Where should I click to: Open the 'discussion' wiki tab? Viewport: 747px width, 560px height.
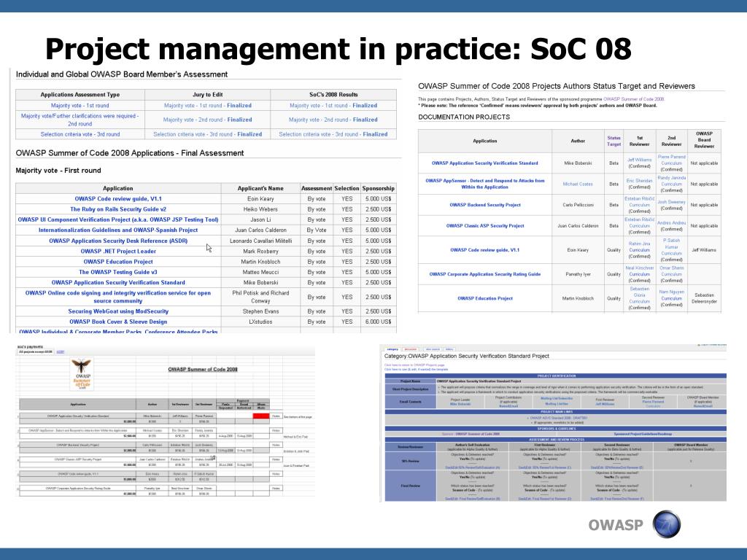(411, 349)
